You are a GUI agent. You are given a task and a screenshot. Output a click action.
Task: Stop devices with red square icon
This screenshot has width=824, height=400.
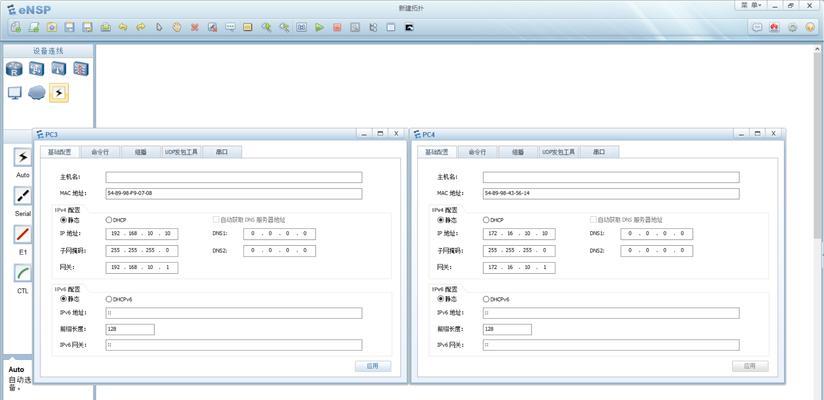pos(337,27)
